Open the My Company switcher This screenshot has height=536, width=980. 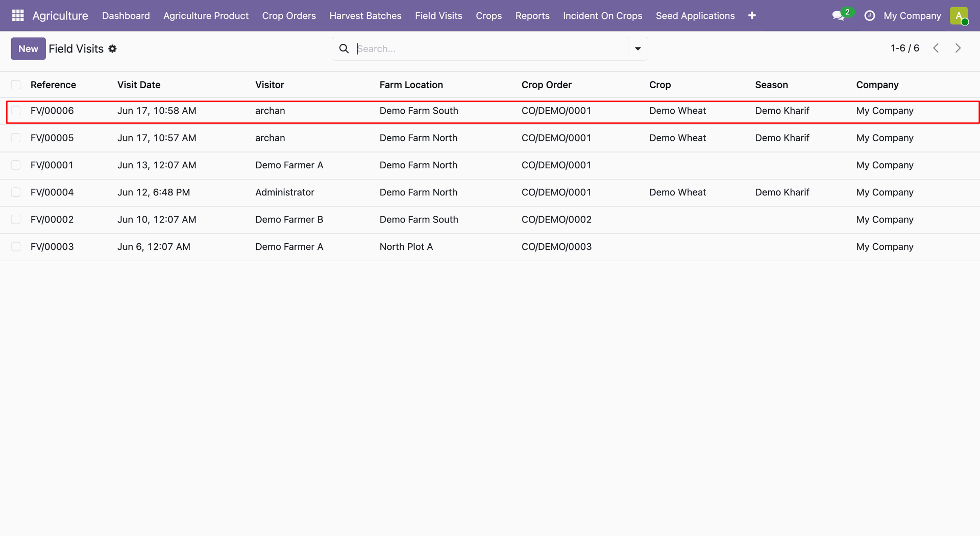point(912,16)
